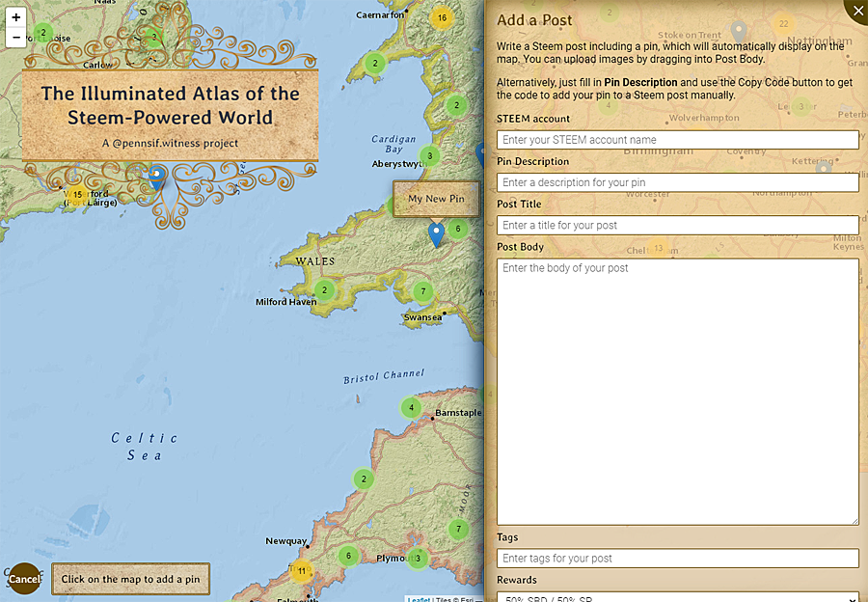Zoom in with the plus map button
The height and width of the screenshot is (602, 868).
click(x=16, y=17)
